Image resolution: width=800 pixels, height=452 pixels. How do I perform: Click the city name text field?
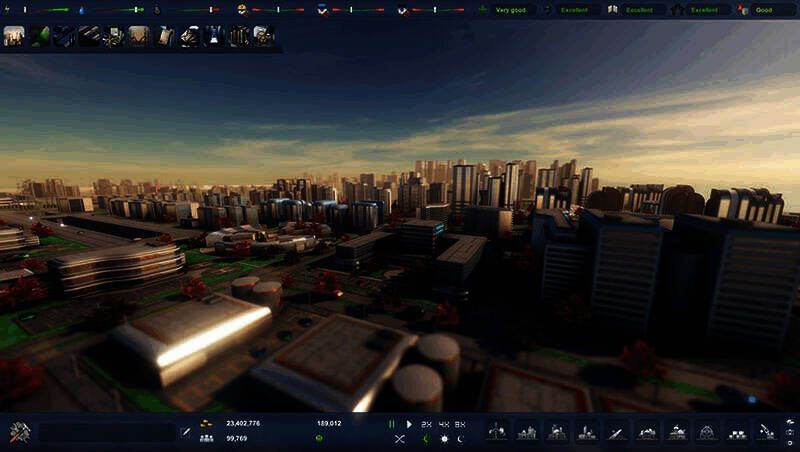click(107, 432)
